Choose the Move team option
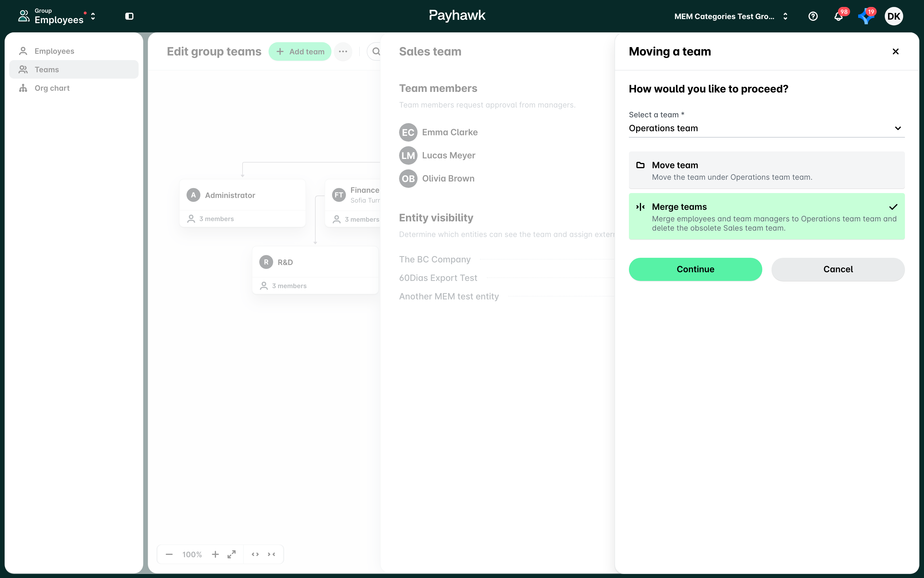The height and width of the screenshot is (578, 924). click(766, 170)
